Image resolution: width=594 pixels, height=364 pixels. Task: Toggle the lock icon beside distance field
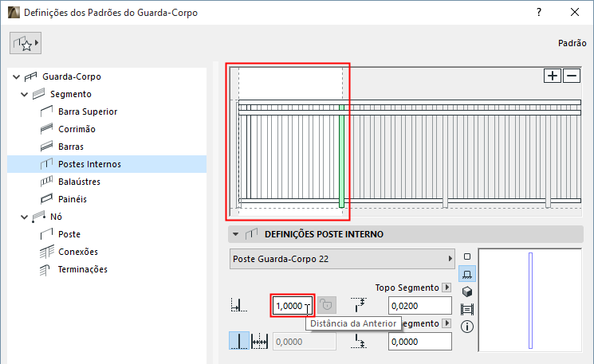327,305
